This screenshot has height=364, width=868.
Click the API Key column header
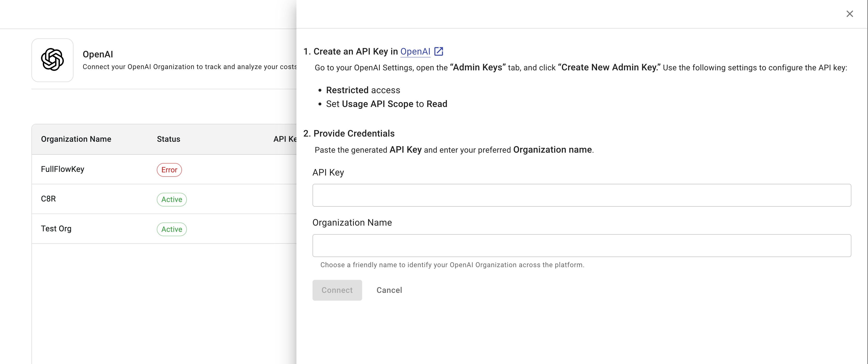pos(285,139)
